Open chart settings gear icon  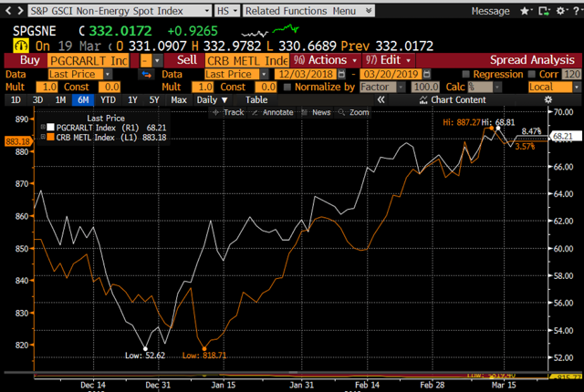[x=547, y=99]
